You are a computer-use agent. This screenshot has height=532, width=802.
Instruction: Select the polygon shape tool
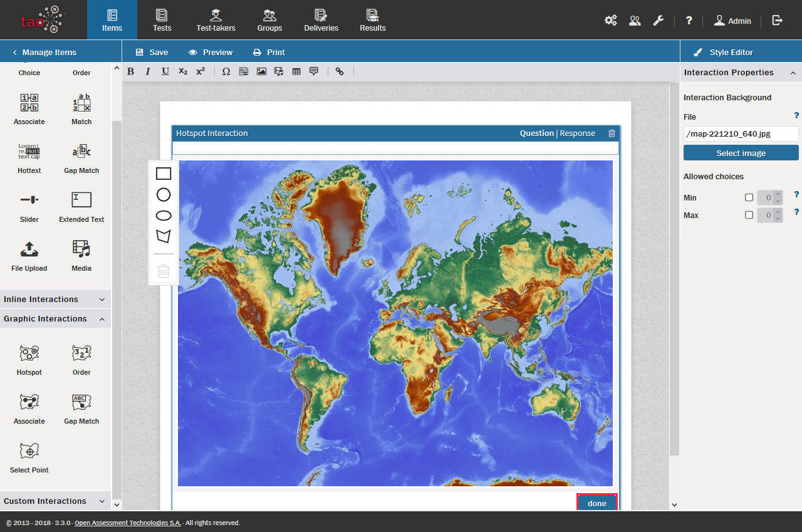coord(164,236)
